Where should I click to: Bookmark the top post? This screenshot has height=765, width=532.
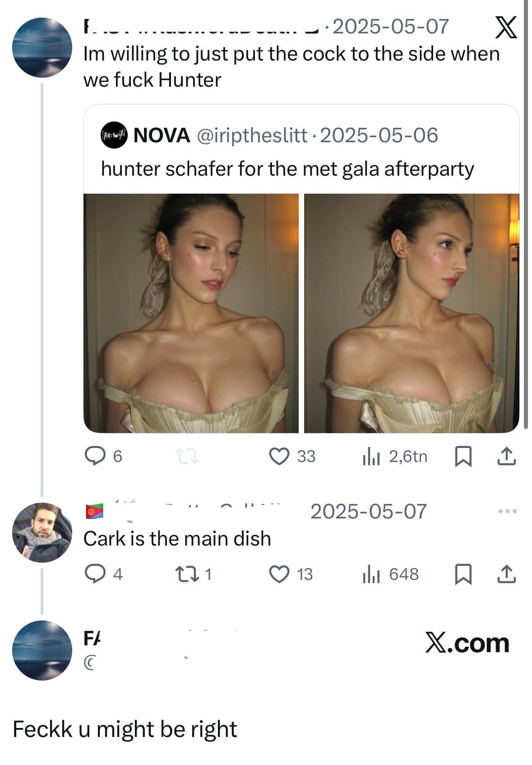[x=462, y=456]
